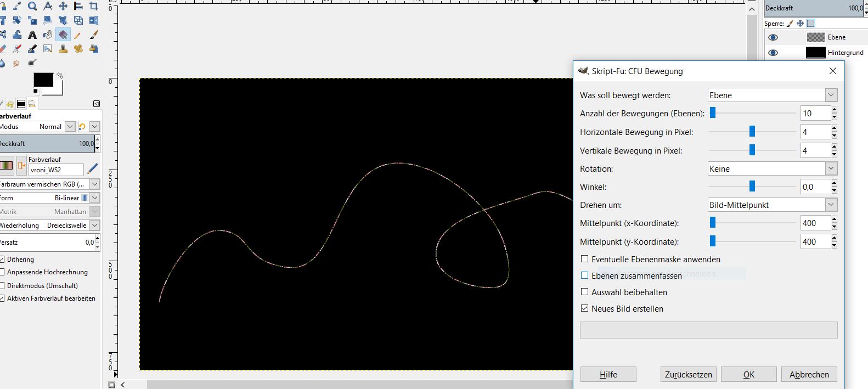868x389 pixels.
Task: Select the Text tool
Action: pyautogui.click(x=32, y=35)
